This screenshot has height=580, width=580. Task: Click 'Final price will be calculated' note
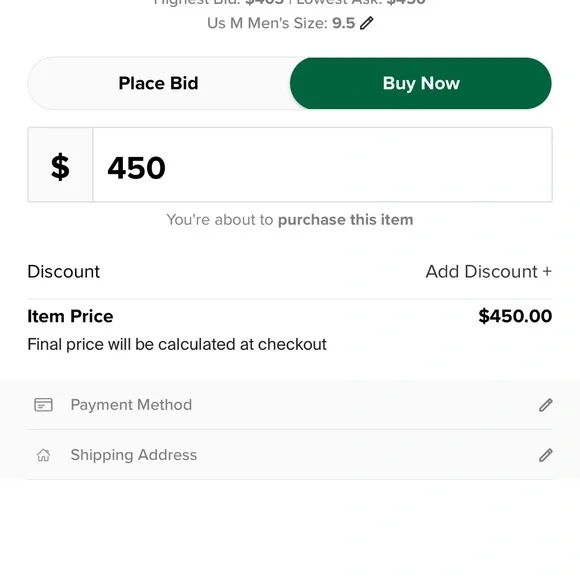177,344
